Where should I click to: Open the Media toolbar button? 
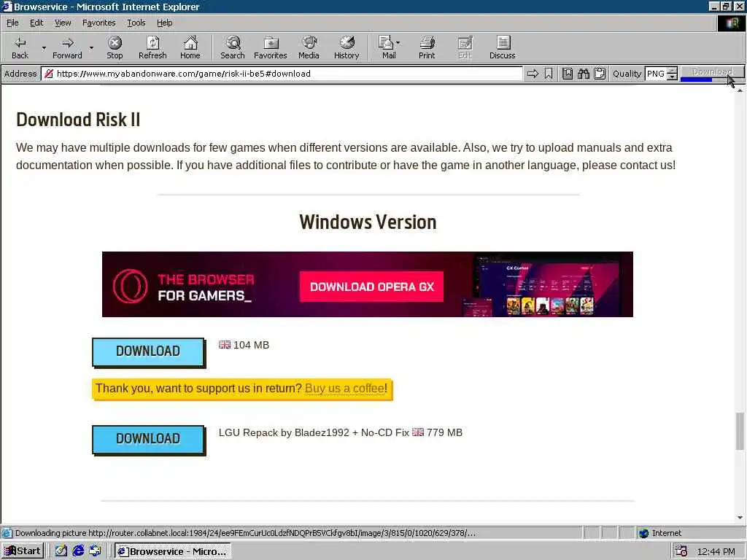click(309, 47)
